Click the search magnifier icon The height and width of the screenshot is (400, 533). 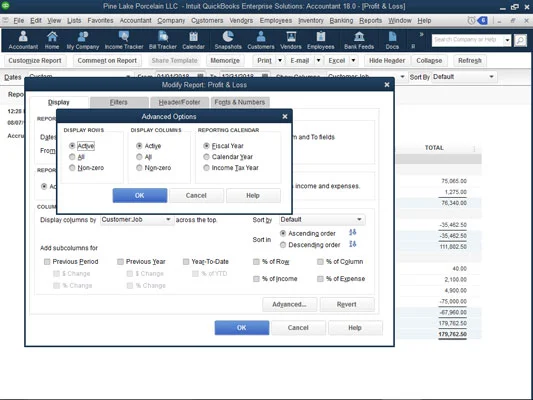pyautogui.click(x=520, y=40)
